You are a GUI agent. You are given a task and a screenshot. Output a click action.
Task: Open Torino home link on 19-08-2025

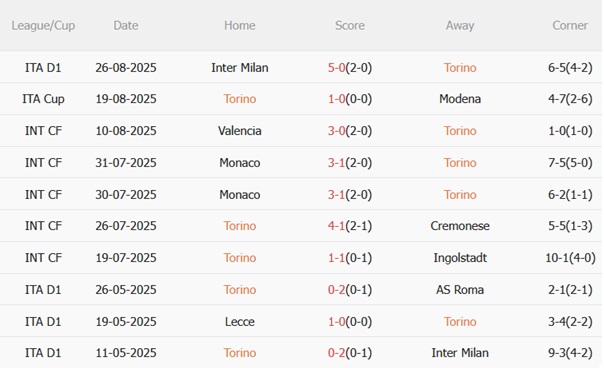(240, 99)
